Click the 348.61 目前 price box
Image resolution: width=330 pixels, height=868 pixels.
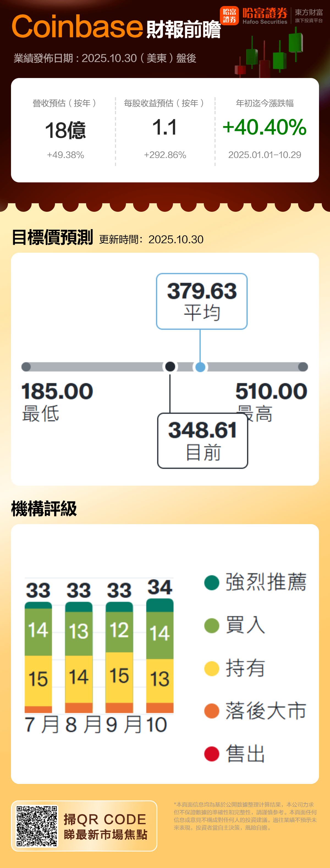[202, 440]
